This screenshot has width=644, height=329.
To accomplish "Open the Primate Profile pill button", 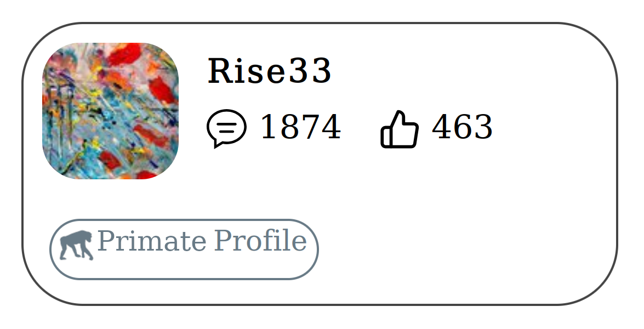I will point(184,249).
